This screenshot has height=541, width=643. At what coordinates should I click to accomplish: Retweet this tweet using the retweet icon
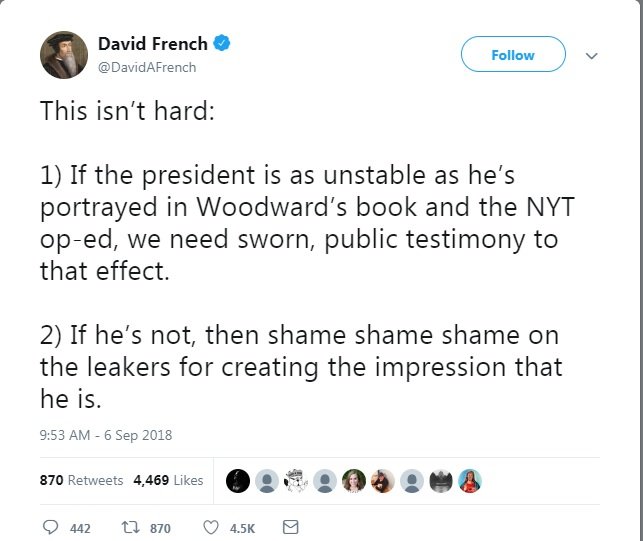[x=129, y=527]
